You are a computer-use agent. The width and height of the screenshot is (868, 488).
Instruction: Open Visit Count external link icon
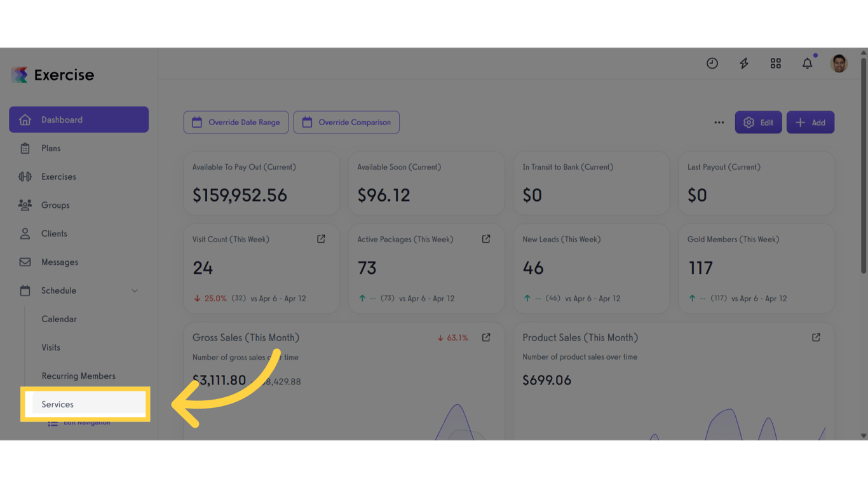coord(321,239)
